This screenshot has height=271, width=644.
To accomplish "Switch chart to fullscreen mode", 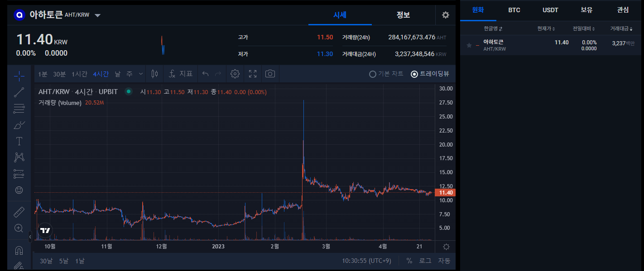I will tap(253, 74).
